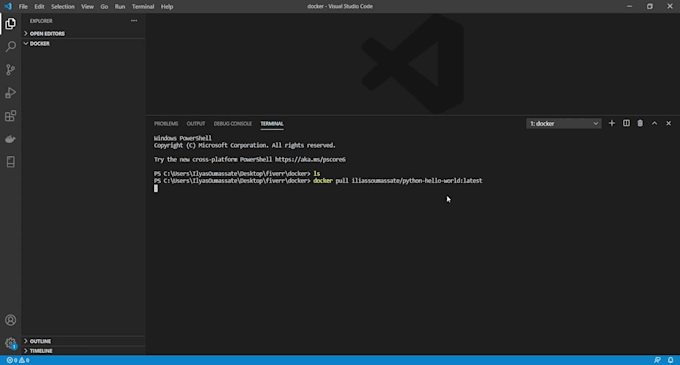680x365 pixels.
Task: Collapse the DOCKER folder section
Action: pyautogui.click(x=83, y=43)
